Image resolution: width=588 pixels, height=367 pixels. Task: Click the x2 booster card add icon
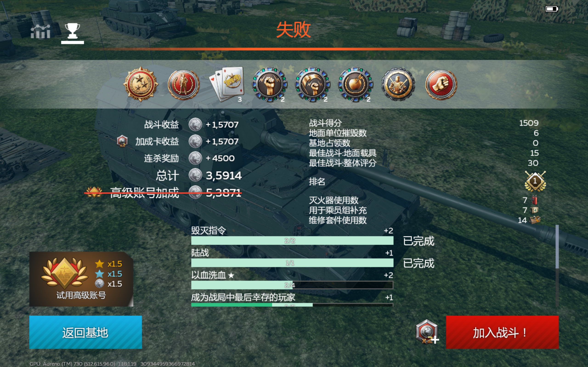pyautogui.click(x=427, y=332)
